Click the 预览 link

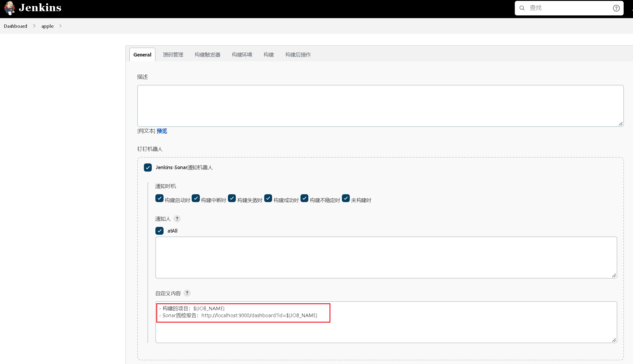(162, 131)
